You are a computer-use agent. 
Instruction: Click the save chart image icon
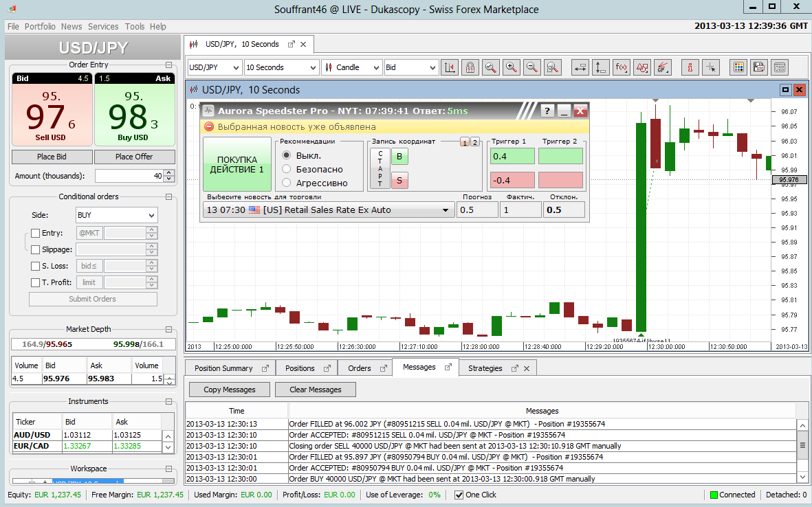pos(758,67)
